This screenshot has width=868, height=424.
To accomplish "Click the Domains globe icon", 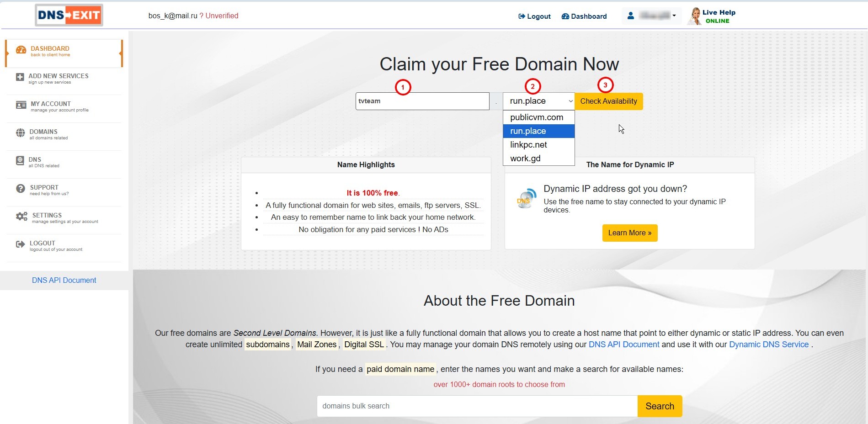I will tap(21, 133).
